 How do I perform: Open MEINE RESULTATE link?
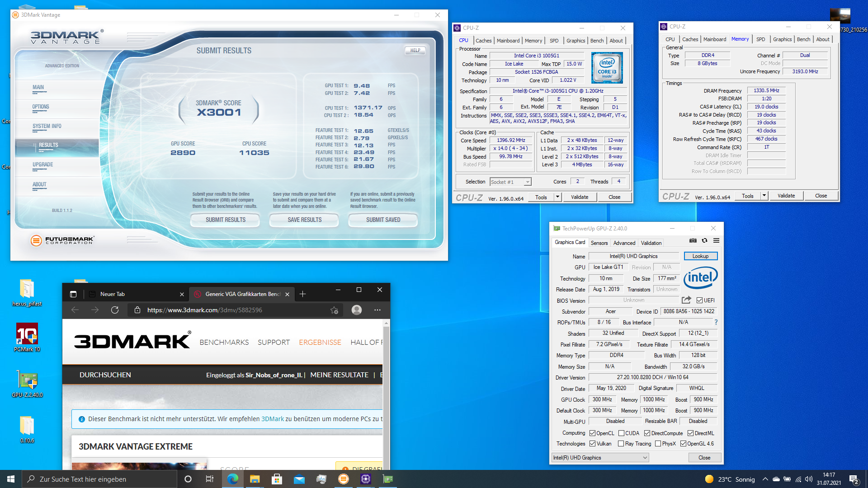[339, 375]
